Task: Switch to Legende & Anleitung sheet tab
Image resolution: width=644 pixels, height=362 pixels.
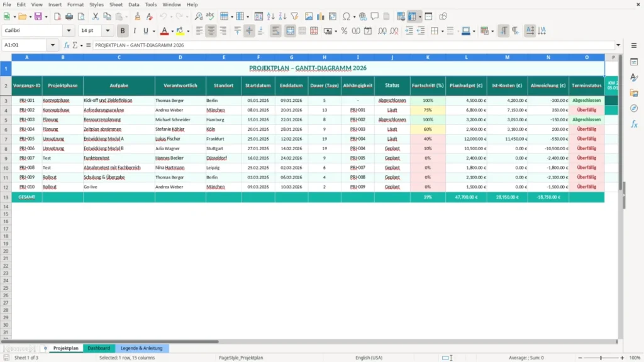Action: tap(142, 348)
